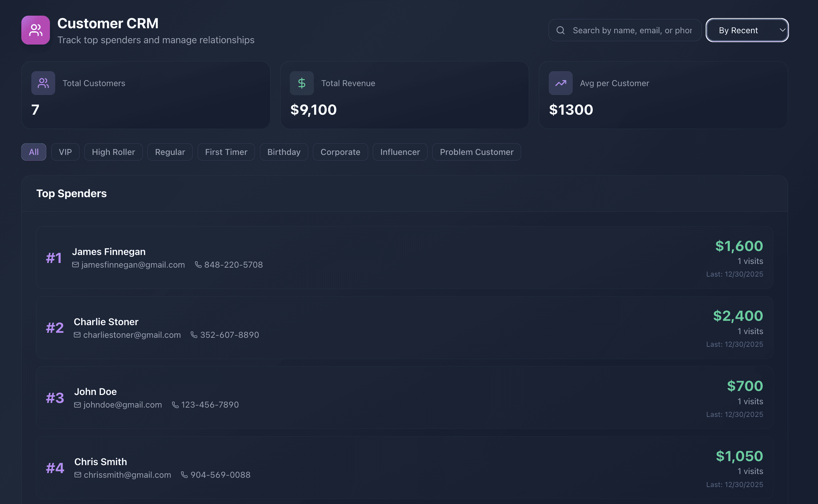The height and width of the screenshot is (504, 818).
Task: Select the Birthday tag filter
Action: pyautogui.click(x=284, y=152)
